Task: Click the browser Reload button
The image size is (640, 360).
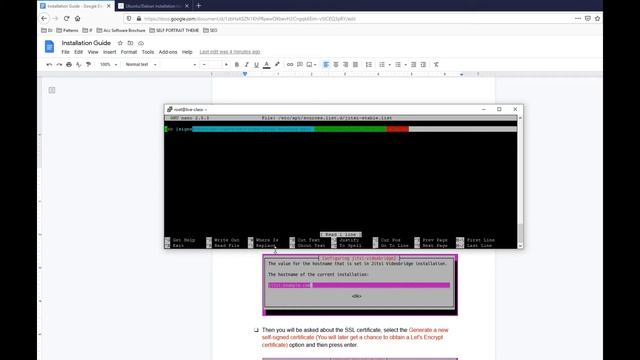Action: pos(67,18)
